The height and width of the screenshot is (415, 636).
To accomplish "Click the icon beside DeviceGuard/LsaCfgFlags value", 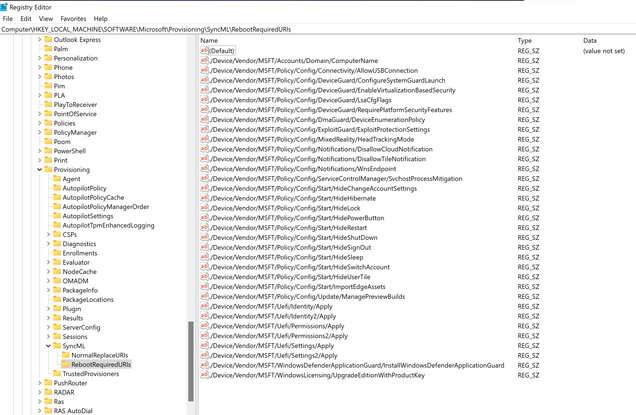I will (204, 100).
